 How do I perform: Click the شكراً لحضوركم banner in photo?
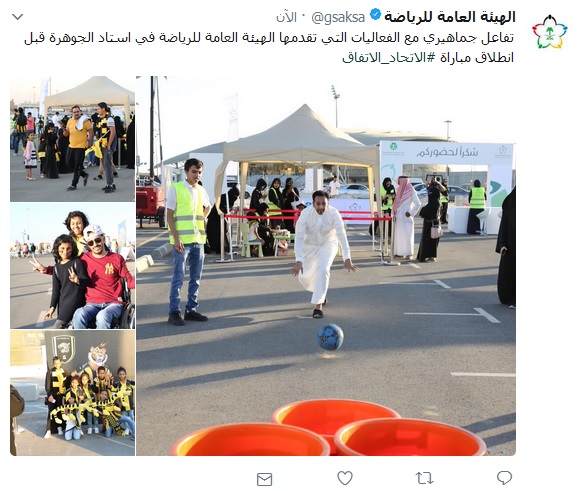[x=447, y=152]
